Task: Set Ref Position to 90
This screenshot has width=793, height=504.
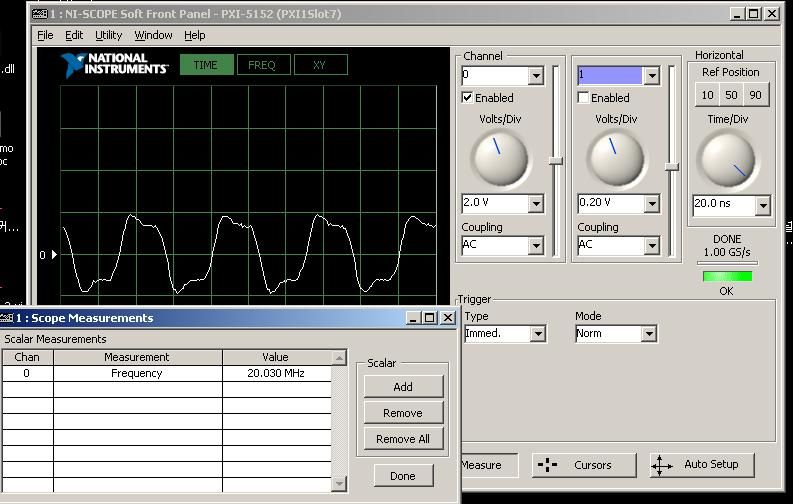Action: (x=756, y=95)
